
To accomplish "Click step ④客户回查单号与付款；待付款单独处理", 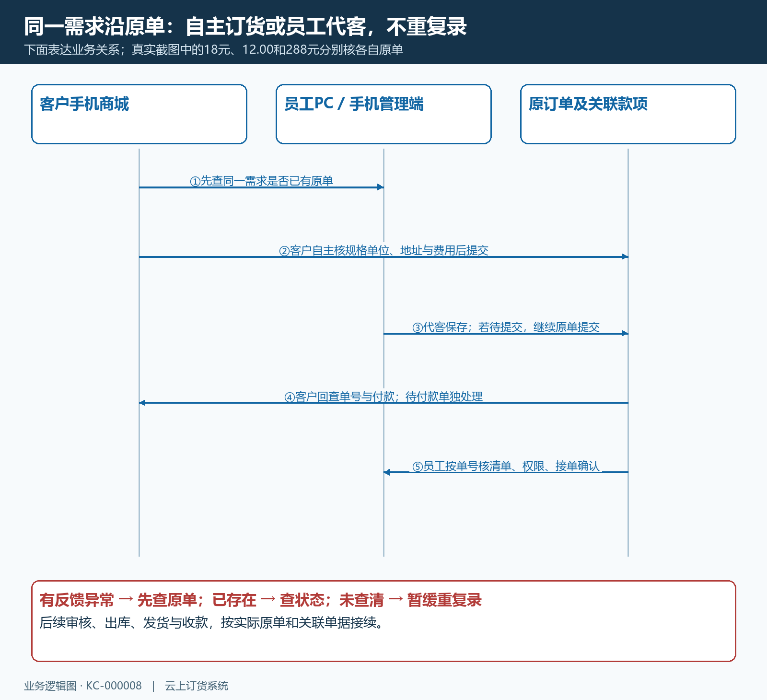I will [x=383, y=397].
